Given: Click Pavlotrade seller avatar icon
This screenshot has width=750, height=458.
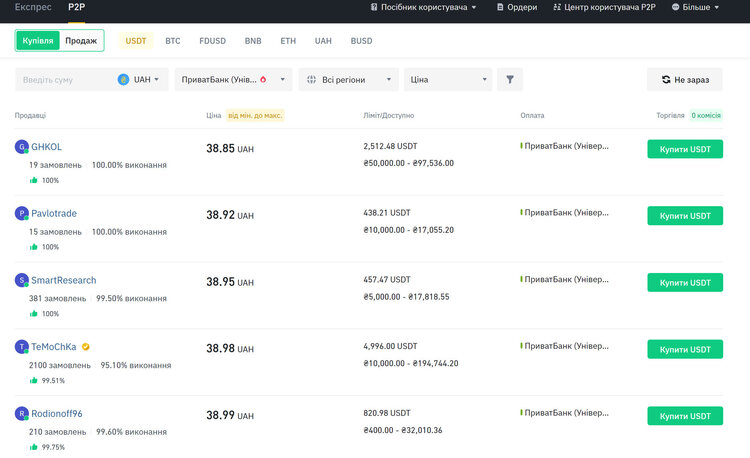Looking at the screenshot, I should [x=22, y=213].
